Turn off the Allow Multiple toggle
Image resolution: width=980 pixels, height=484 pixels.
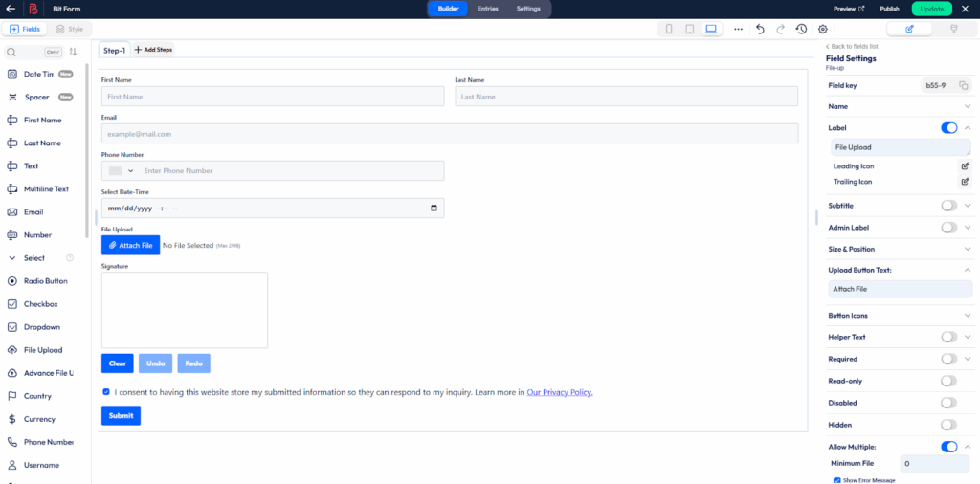tap(948, 447)
